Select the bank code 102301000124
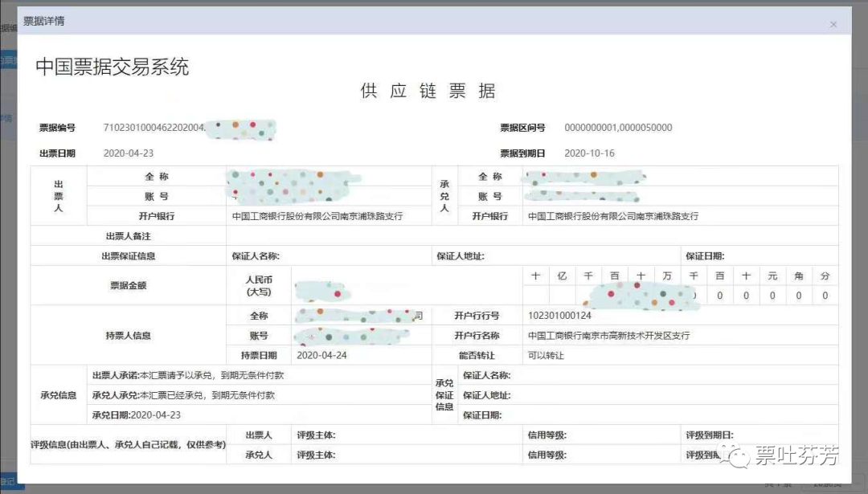This screenshot has height=494, width=868. (x=559, y=316)
